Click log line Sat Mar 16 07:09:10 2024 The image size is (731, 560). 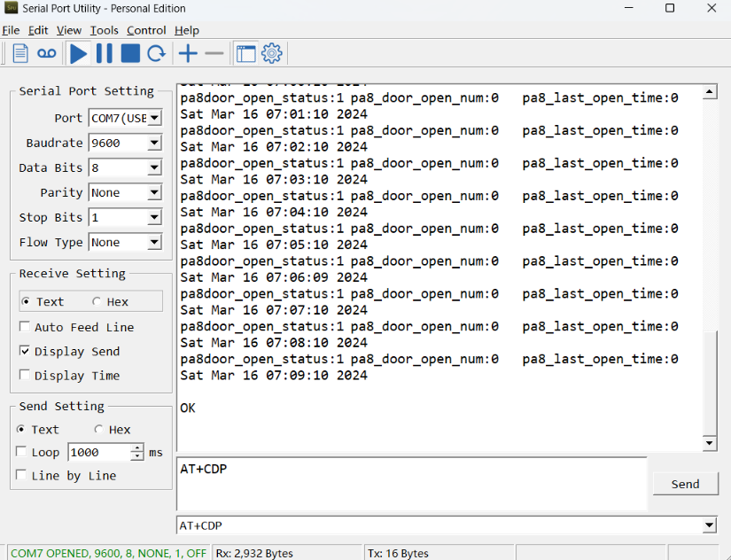click(274, 376)
